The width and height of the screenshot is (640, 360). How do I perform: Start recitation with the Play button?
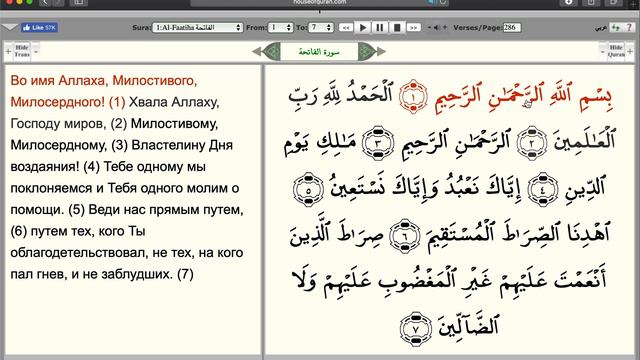point(362,27)
